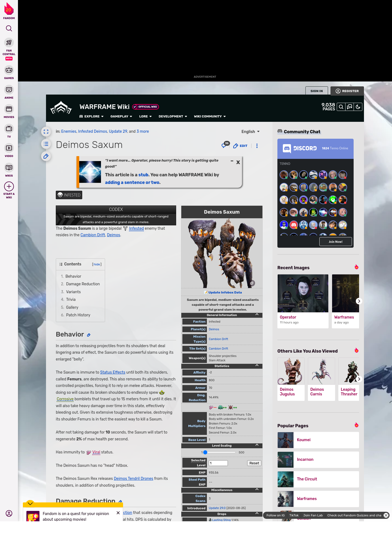Screen dimensions: 392x545
Task: Open the Status Effects link
Action: click(x=113, y=372)
